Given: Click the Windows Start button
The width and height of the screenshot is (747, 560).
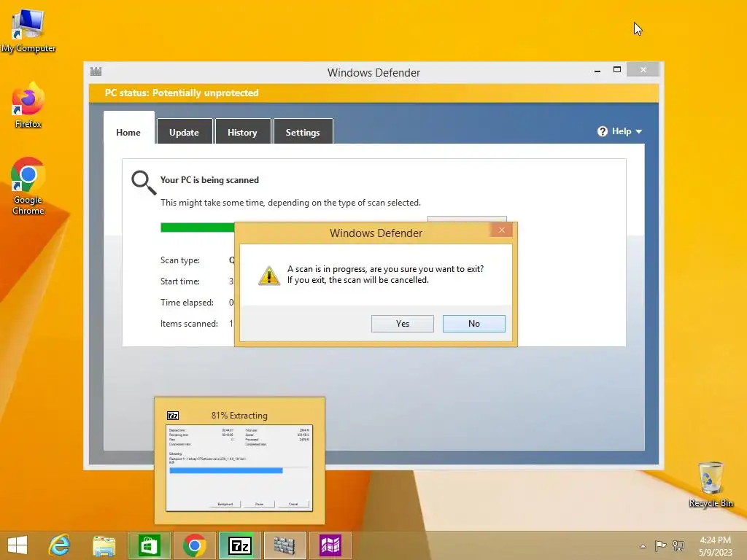Looking at the screenshot, I should point(18,545).
